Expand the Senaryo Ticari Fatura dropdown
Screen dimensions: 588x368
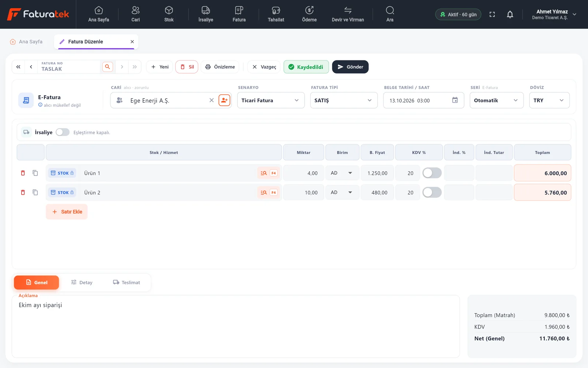tap(271, 100)
